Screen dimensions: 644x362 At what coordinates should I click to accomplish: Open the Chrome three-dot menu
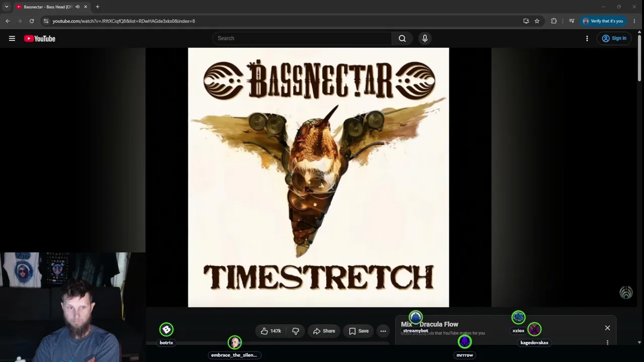click(634, 21)
